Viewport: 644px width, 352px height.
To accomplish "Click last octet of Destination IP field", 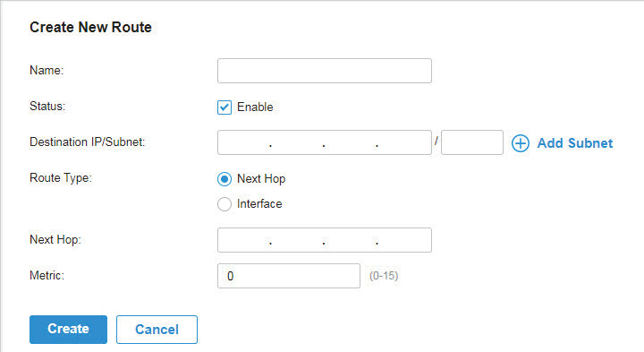I will point(404,142).
